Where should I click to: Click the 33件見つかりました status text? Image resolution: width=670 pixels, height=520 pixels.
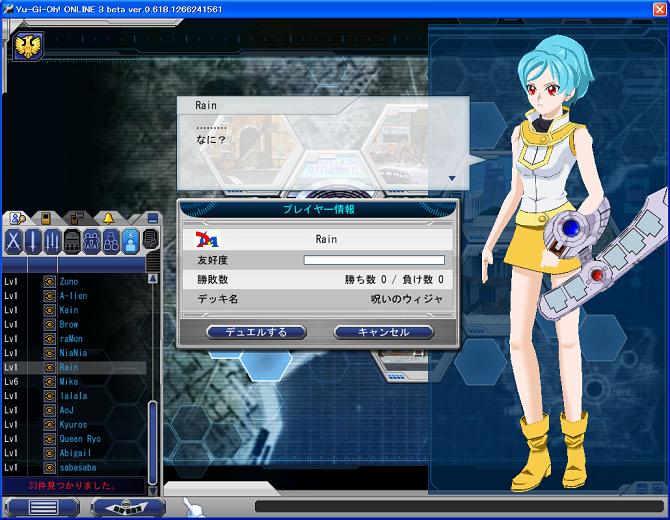coord(71,486)
